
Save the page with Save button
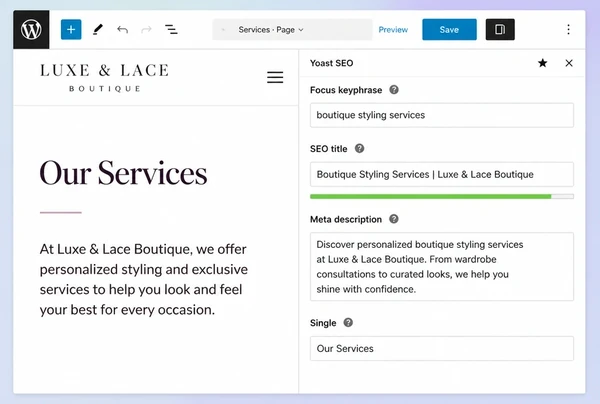click(449, 29)
